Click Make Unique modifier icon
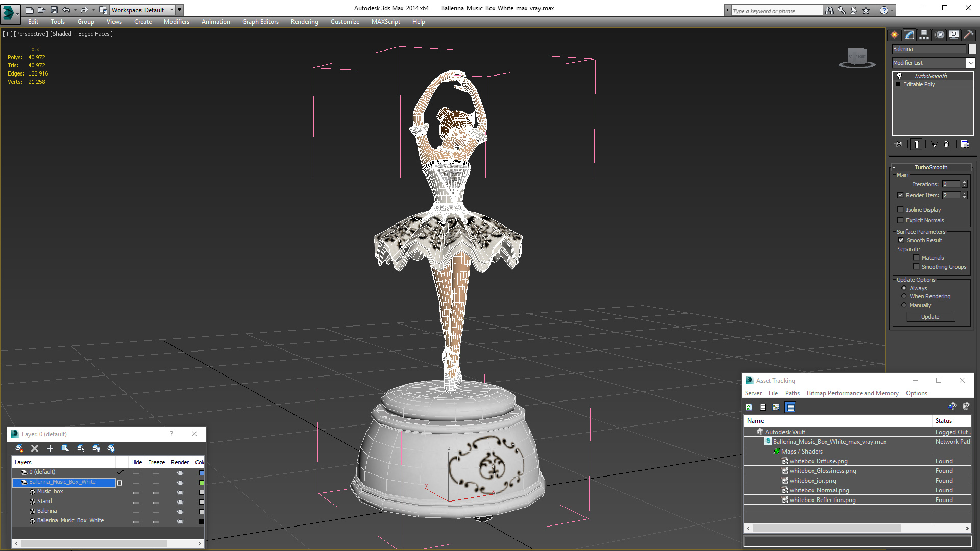This screenshot has height=551, width=980. pos(935,144)
